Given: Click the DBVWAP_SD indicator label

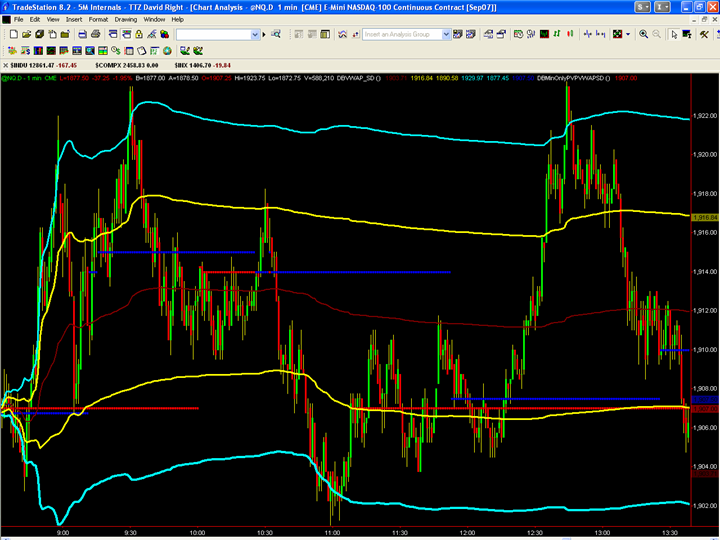Looking at the screenshot, I should [x=359, y=79].
